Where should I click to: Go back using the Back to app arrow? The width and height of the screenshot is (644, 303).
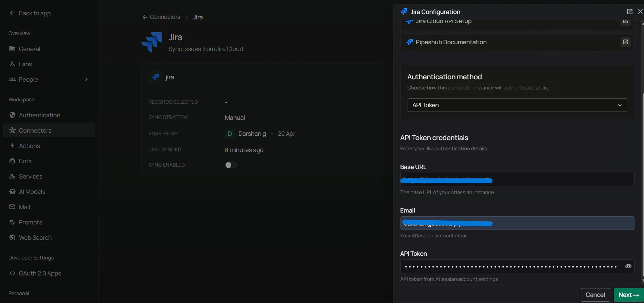tap(12, 13)
